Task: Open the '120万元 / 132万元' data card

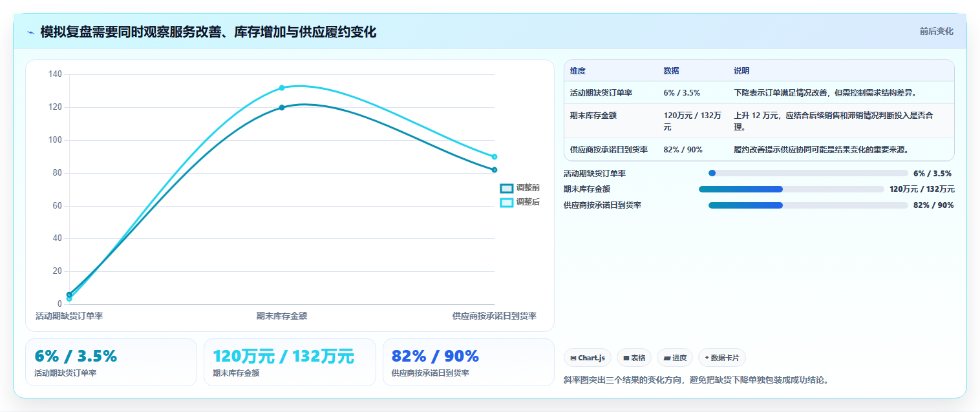Action: pos(290,362)
